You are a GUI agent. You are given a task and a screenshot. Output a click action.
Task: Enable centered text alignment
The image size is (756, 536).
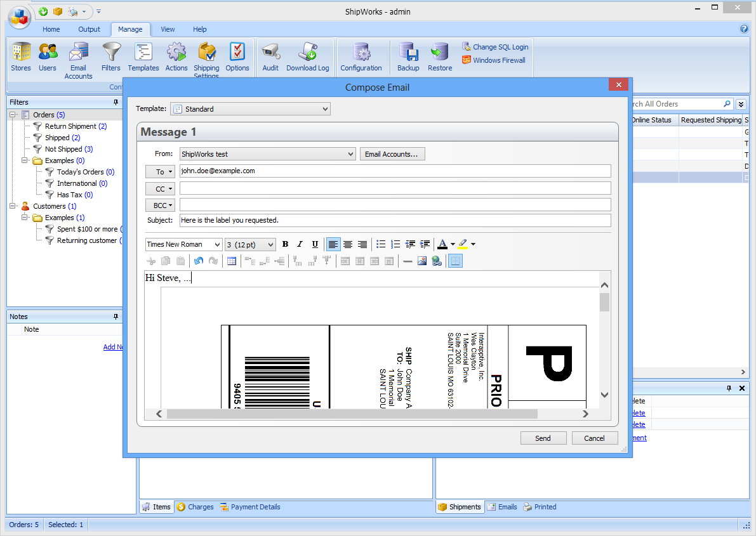(347, 244)
